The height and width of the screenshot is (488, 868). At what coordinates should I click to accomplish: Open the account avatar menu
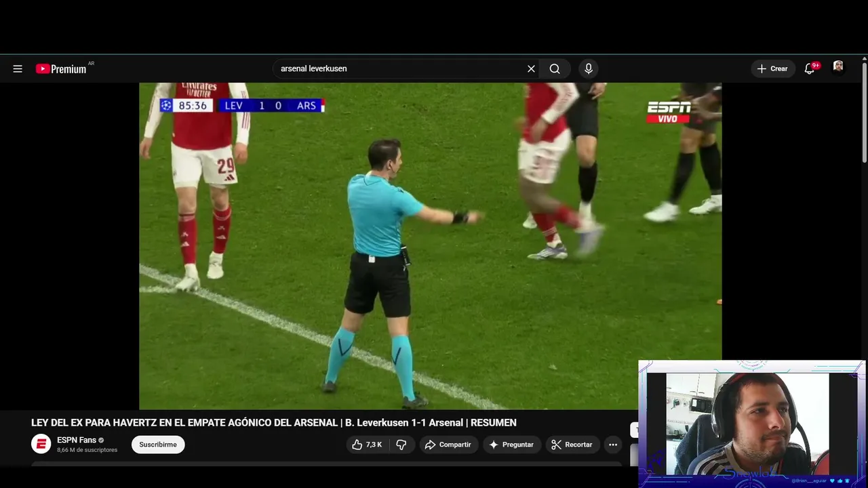tap(838, 67)
